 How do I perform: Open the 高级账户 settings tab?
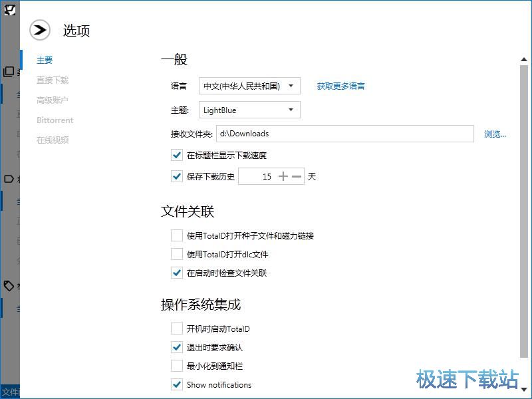click(x=53, y=100)
